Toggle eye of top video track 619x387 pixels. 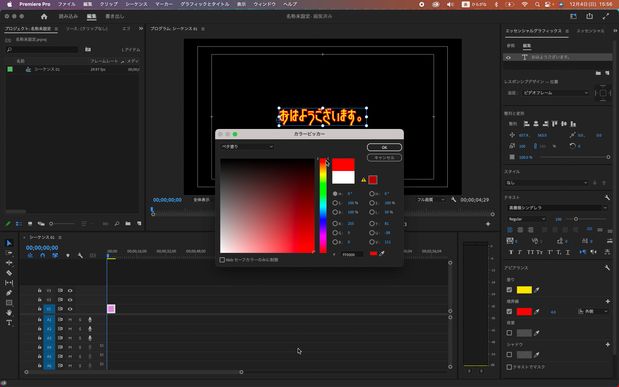coord(70,290)
